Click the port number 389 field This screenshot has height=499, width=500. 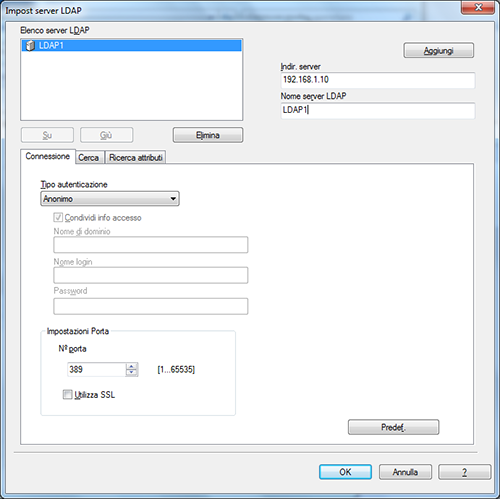(96, 369)
